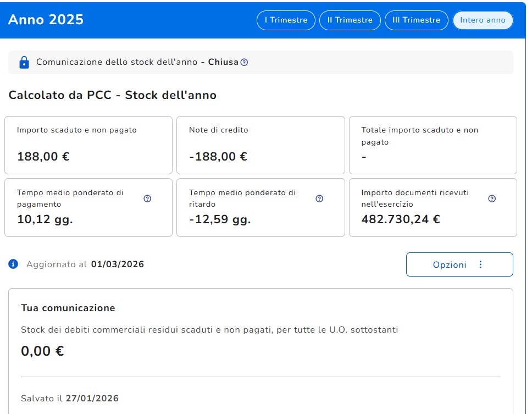This screenshot has width=532, height=414.
Task: Click the 188,00 € overdue amount value
Action: pyautogui.click(x=43, y=157)
